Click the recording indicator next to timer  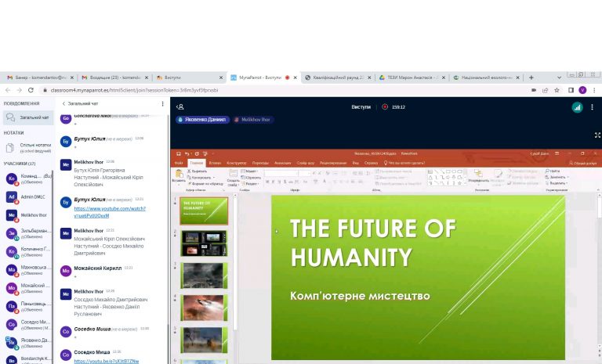(x=385, y=106)
